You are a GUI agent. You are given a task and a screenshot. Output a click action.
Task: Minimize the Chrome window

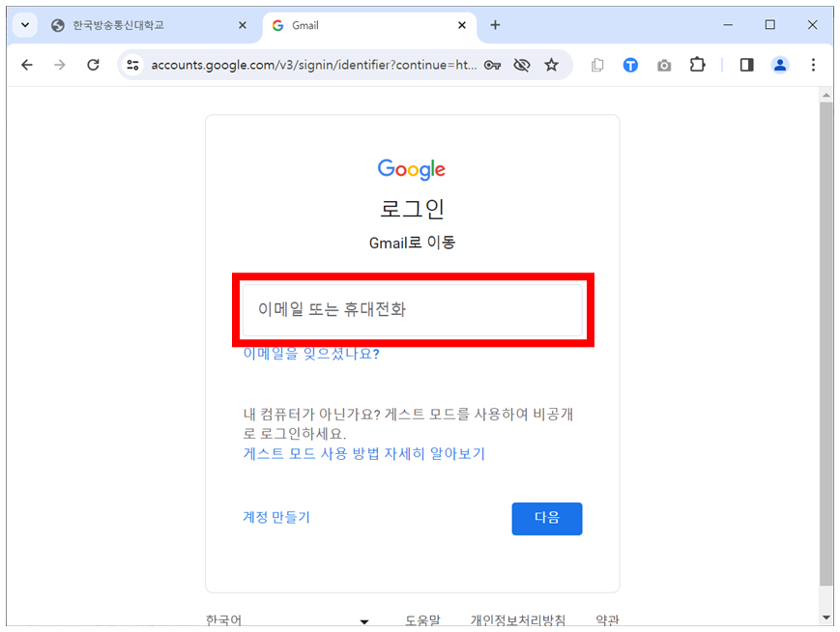coord(728,25)
